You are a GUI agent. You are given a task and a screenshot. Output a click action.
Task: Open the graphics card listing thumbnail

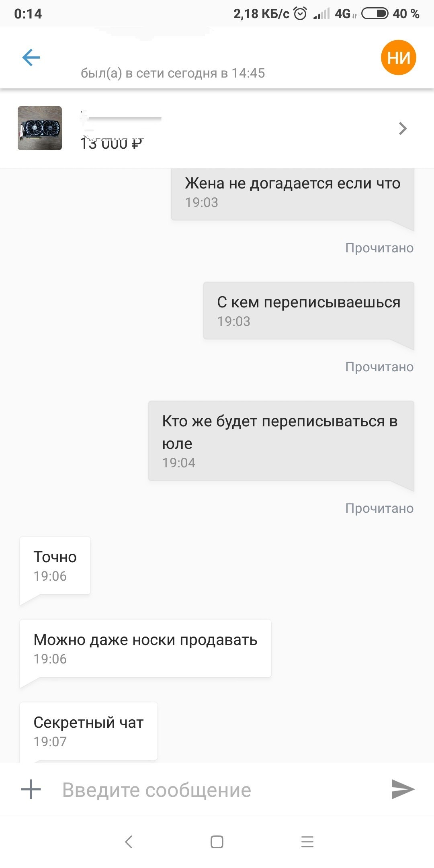(40, 128)
